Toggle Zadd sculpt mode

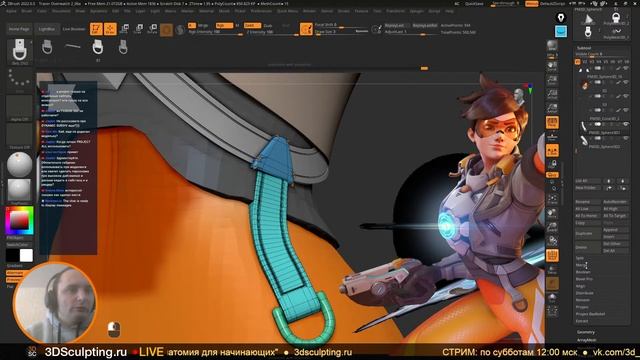coord(252,25)
